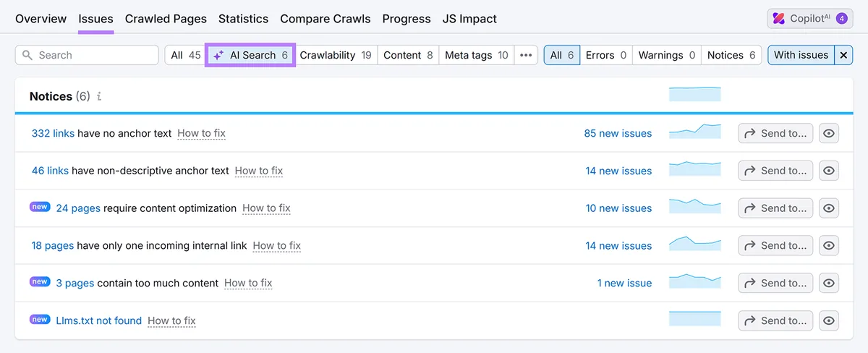Switch to JS Impact tab

point(469,19)
